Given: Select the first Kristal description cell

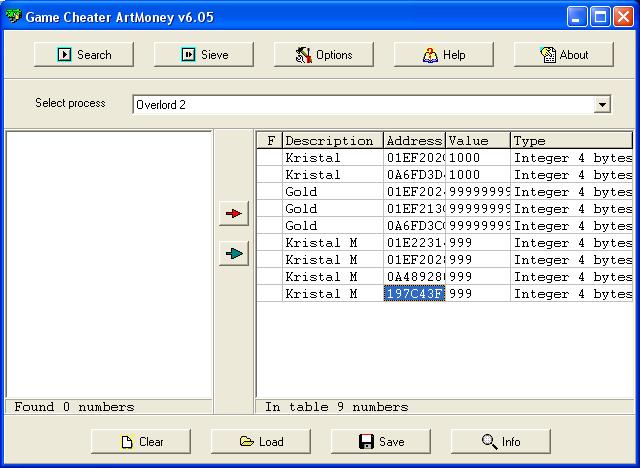Looking at the screenshot, I should coord(333,157).
